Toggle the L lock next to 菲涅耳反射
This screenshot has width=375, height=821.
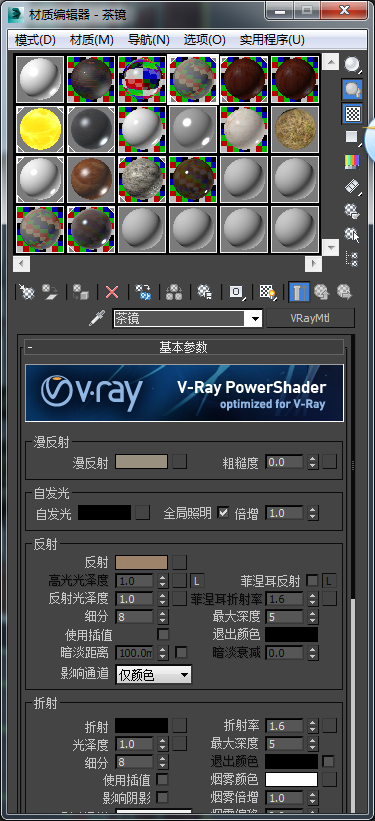pos(329,580)
